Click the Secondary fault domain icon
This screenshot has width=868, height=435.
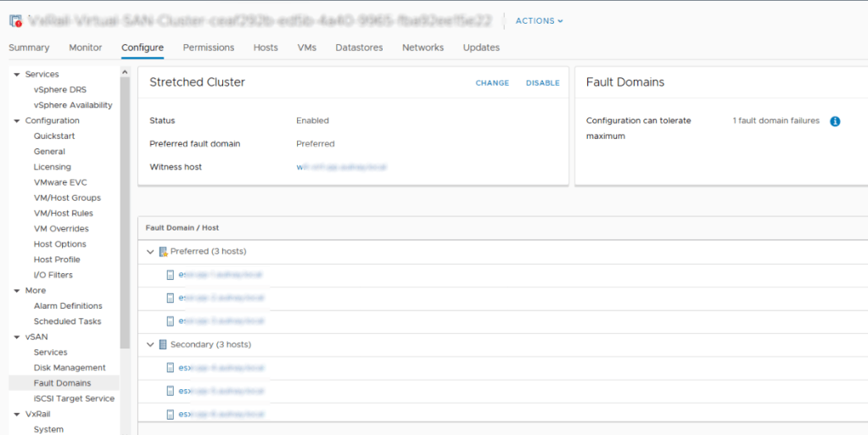coord(163,345)
